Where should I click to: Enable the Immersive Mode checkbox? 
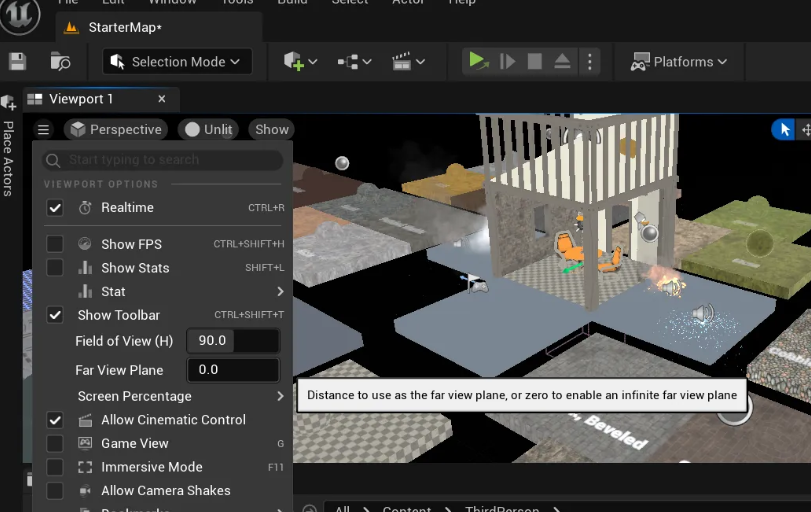[x=55, y=467]
